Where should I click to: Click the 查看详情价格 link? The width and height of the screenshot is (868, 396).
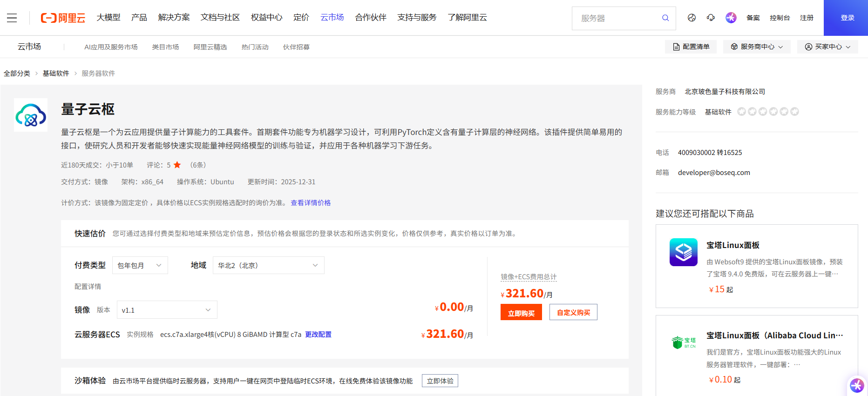tap(311, 203)
